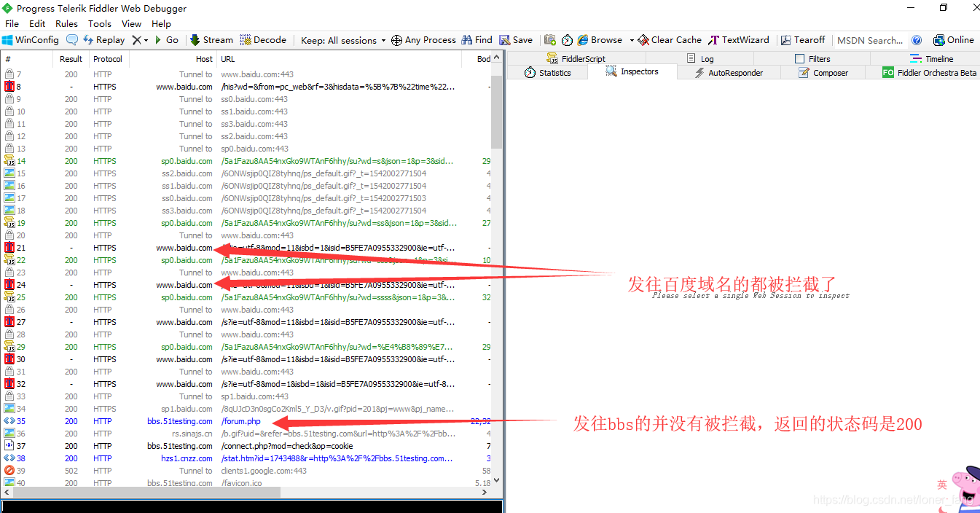Select session 39 blocked red icon
Viewport: 980px width, 513px height.
pyautogui.click(x=9, y=471)
